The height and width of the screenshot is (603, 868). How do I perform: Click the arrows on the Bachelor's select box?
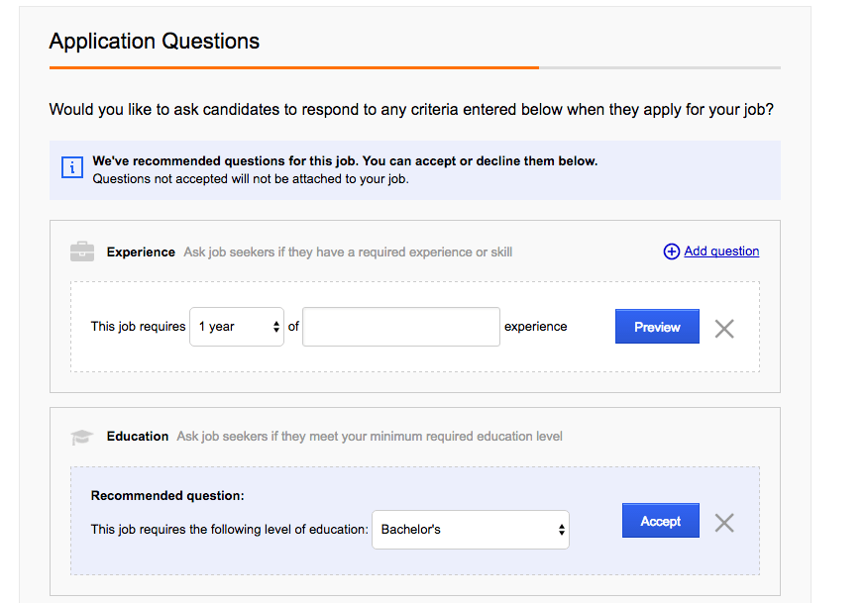561,530
